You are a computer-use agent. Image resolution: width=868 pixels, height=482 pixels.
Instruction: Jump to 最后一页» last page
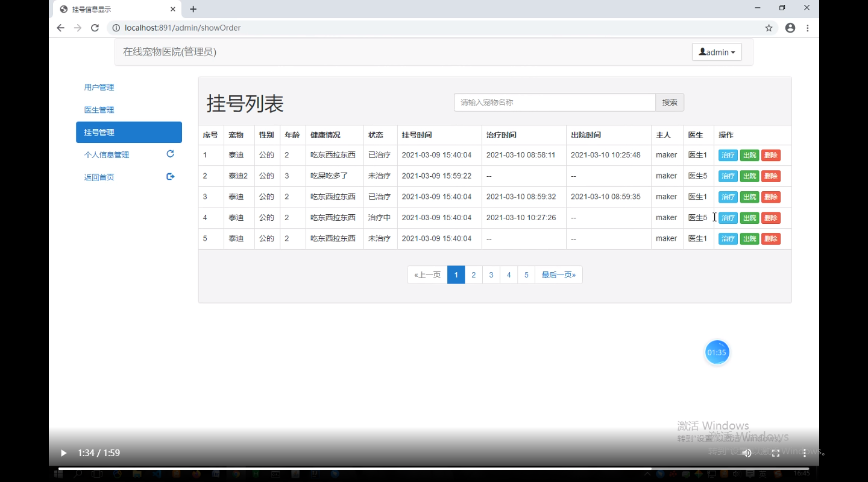559,274
